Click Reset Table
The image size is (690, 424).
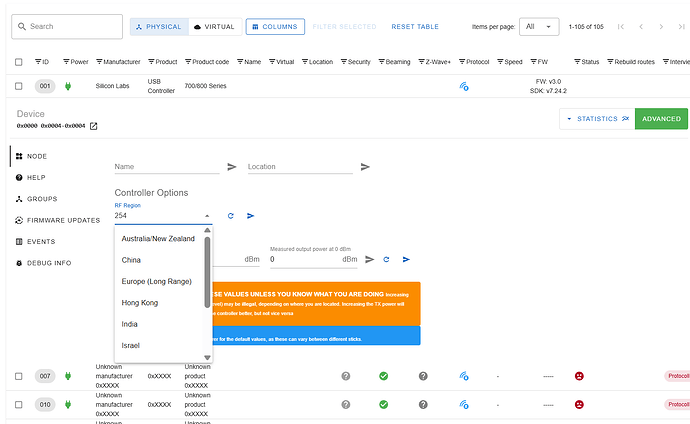[415, 27]
